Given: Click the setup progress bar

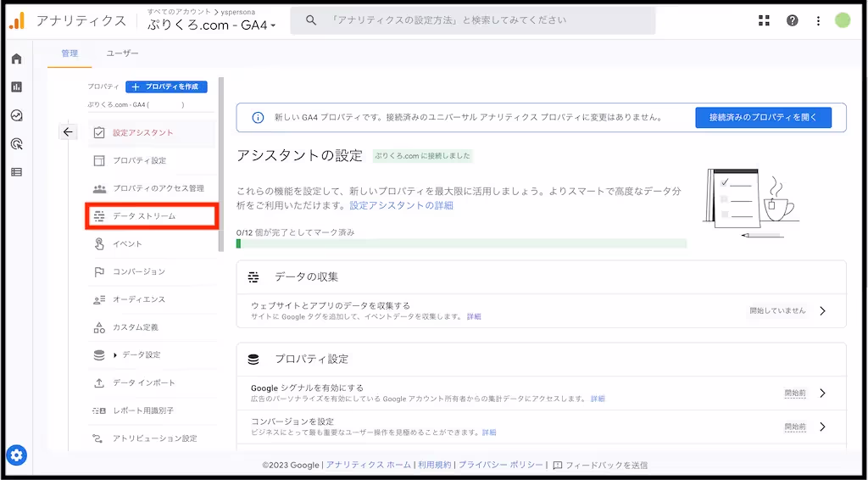Looking at the screenshot, I should click(461, 243).
